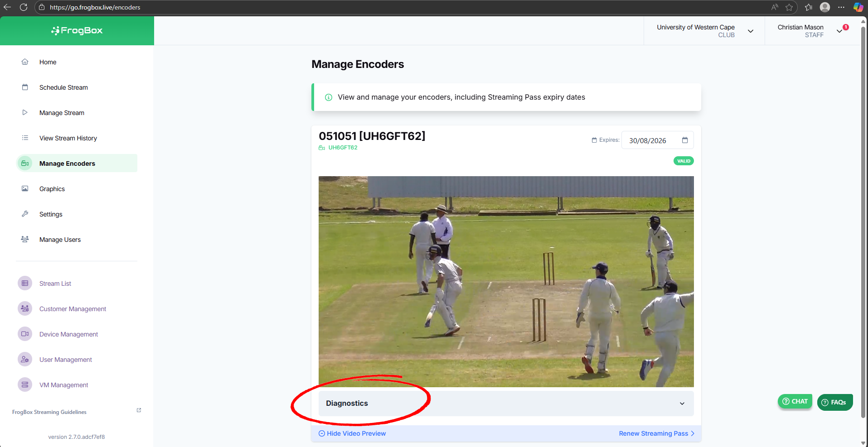Image resolution: width=868 pixels, height=447 pixels.
Task: Expand the Diagnostics section
Action: coord(506,404)
